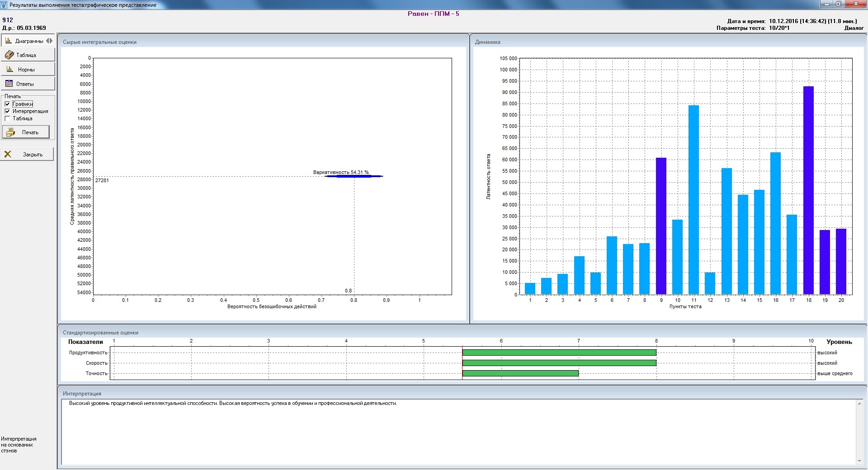Click the card-file icon on Таблица

pos(9,55)
